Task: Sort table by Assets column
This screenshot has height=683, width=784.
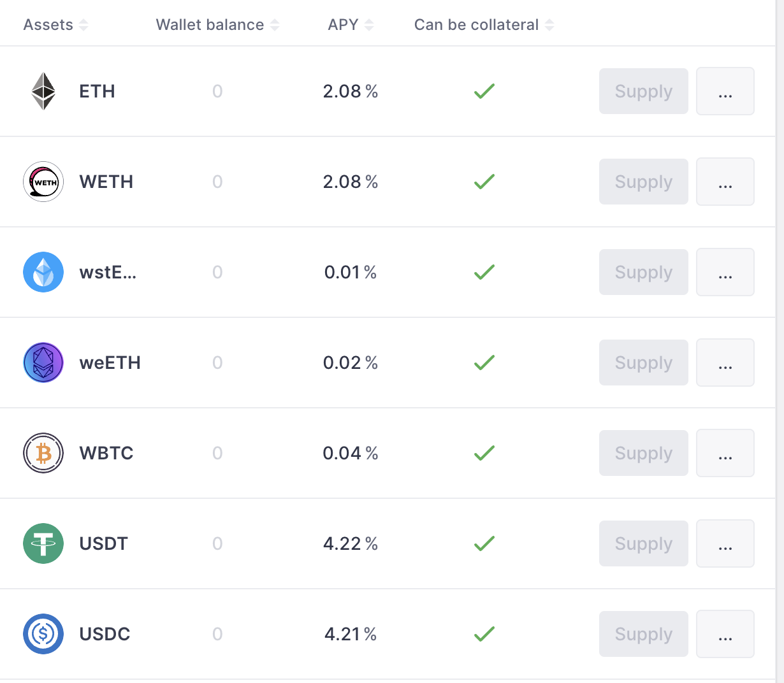Action: 55,25
